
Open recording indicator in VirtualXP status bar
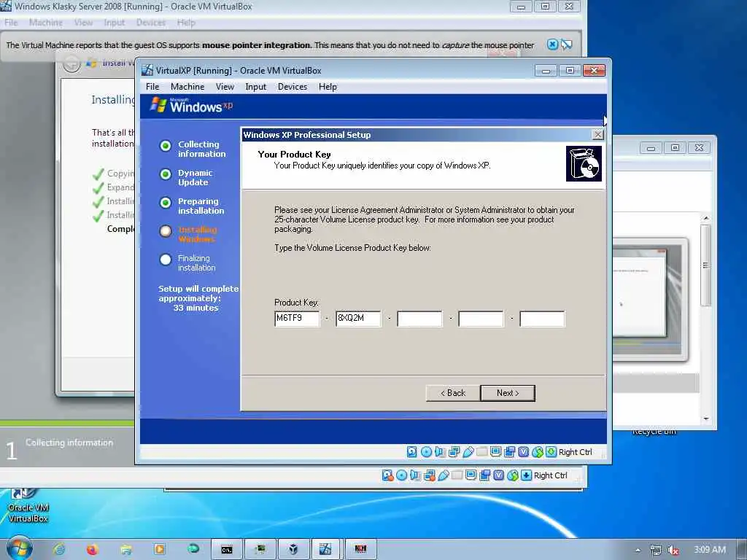(509, 452)
